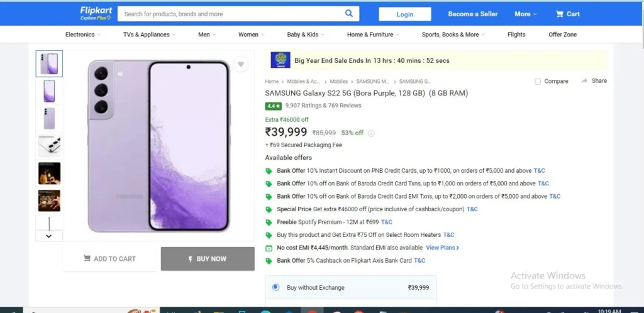Select second thumbnail with phone front
The image size is (644, 313).
tap(49, 91)
